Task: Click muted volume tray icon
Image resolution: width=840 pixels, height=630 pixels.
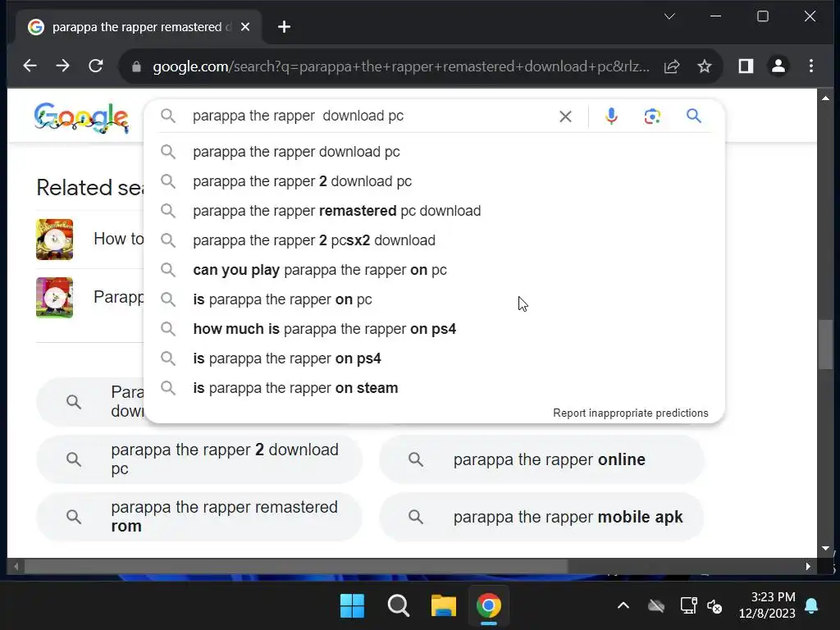Action: click(714, 606)
